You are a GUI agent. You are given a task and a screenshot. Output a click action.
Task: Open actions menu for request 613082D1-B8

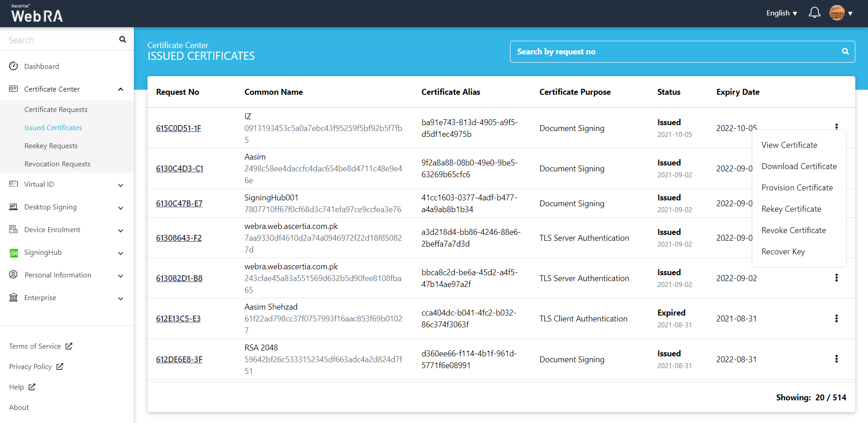point(836,278)
